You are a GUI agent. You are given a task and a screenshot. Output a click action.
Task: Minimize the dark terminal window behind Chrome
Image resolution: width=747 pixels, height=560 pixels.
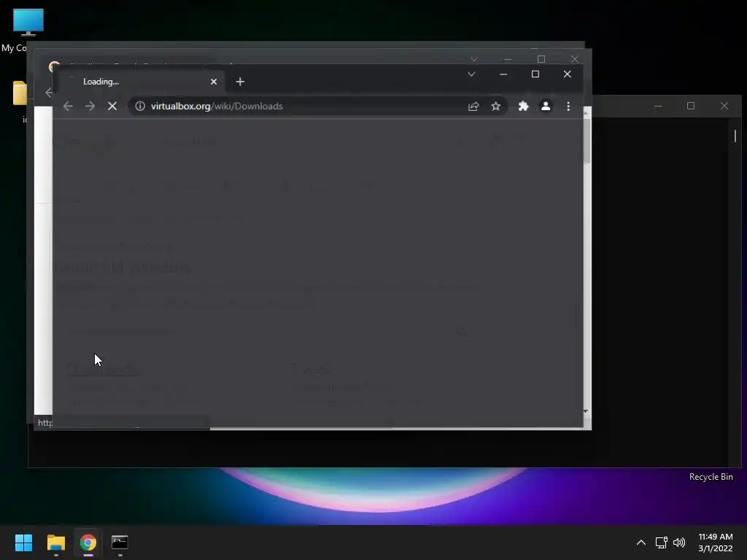click(x=658, y=106)
